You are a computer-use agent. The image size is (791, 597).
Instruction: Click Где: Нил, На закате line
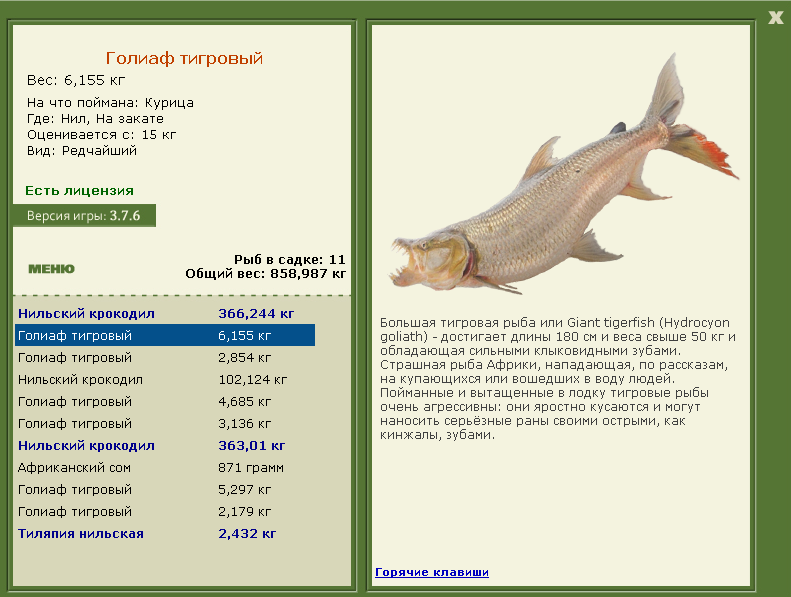pyautogui.click(x=95, y=119)
